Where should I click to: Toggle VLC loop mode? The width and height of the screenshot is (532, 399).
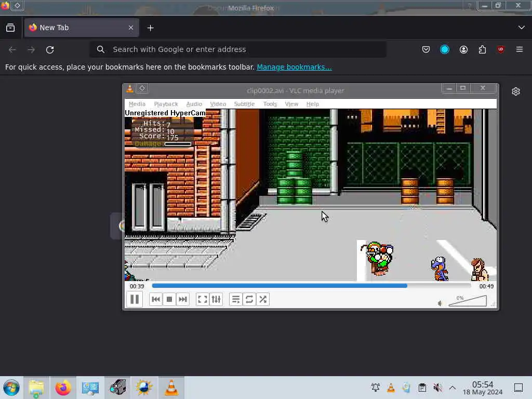click(249, 299)
